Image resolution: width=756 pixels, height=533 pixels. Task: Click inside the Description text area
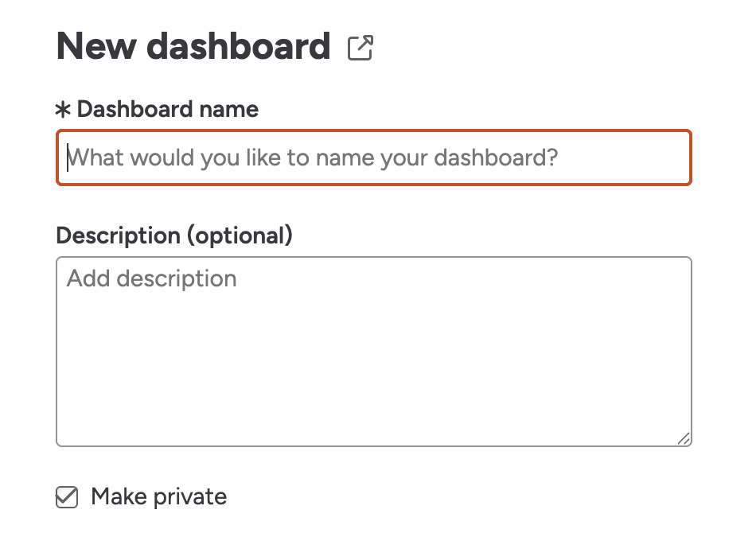[373, 351]
